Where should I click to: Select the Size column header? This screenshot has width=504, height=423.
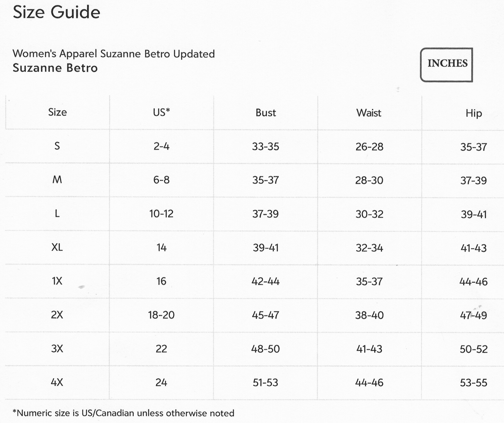(57, 112)
